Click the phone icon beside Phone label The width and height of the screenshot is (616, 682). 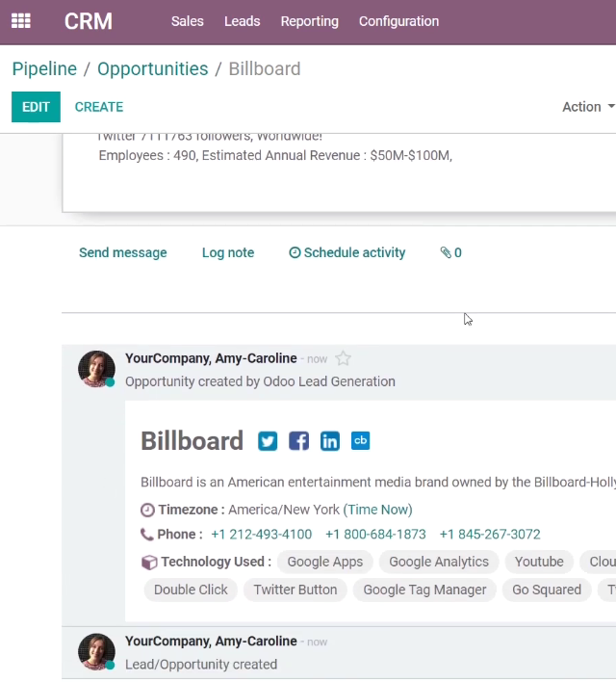(147, 535)
